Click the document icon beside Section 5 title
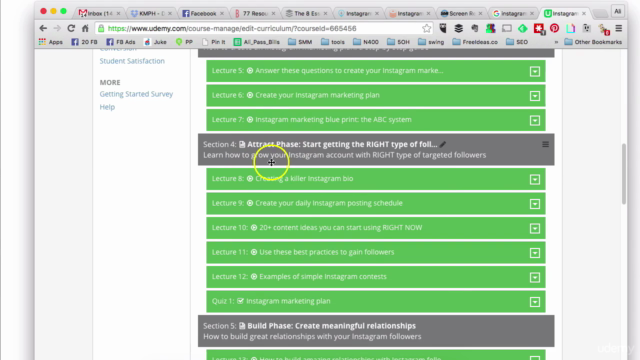This screenshot has width=640, height=360. pyautogui.click(x=242, y=326)
